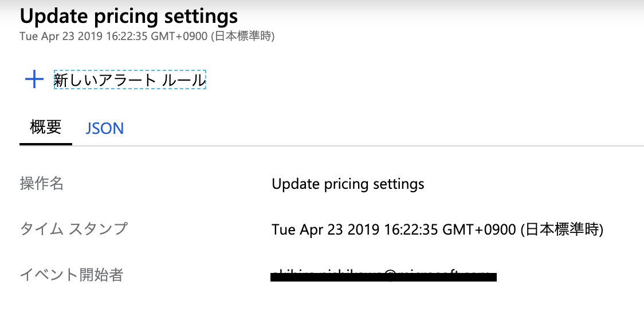
Task: Select the イベント開始者 field label
Action: point(71,275)
